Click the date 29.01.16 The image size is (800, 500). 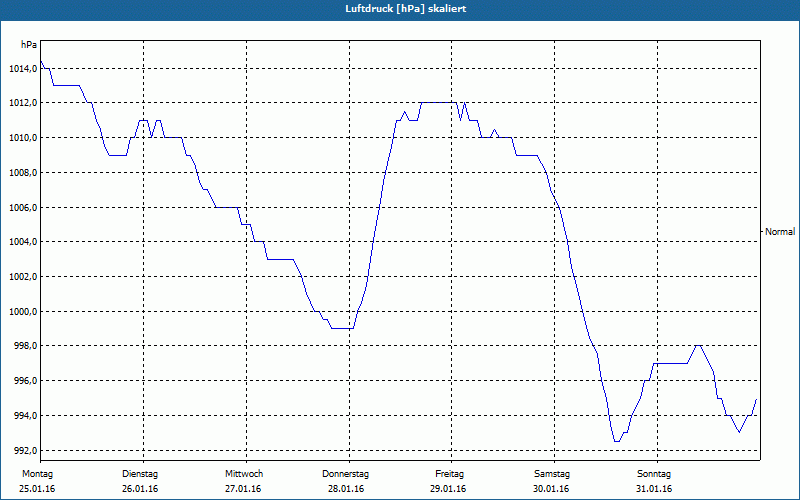pyautogui.click(x=448, y=489)
